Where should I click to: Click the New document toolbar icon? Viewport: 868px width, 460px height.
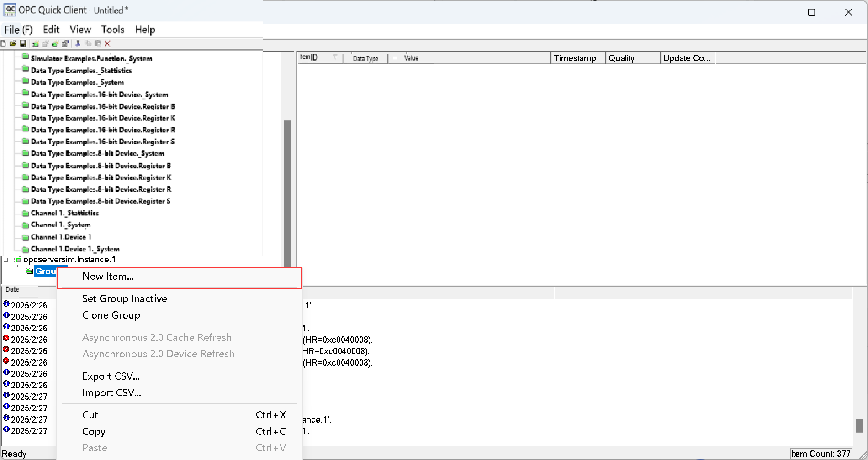(x=3, y=44)
